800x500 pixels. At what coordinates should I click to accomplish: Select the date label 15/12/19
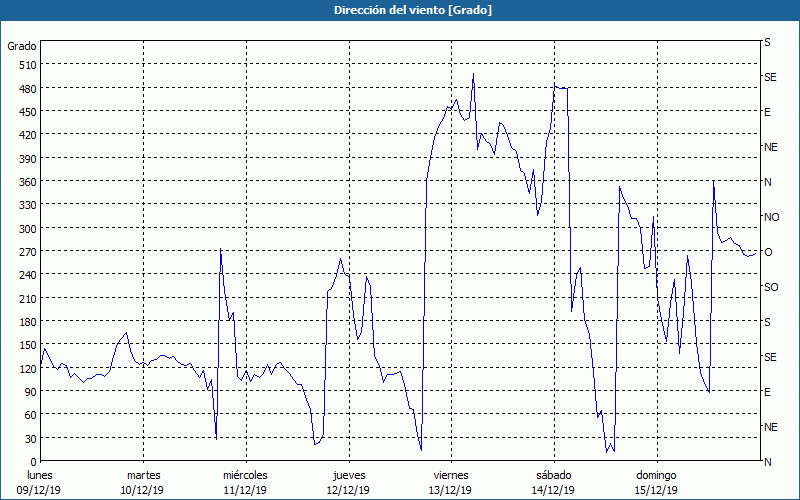click(656, 490)
